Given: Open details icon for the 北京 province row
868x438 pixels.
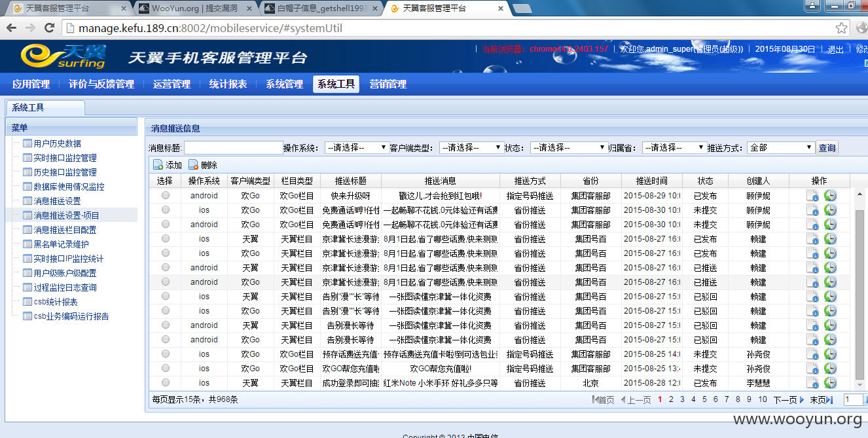Looking at the screenshot, I should point(812,382).
